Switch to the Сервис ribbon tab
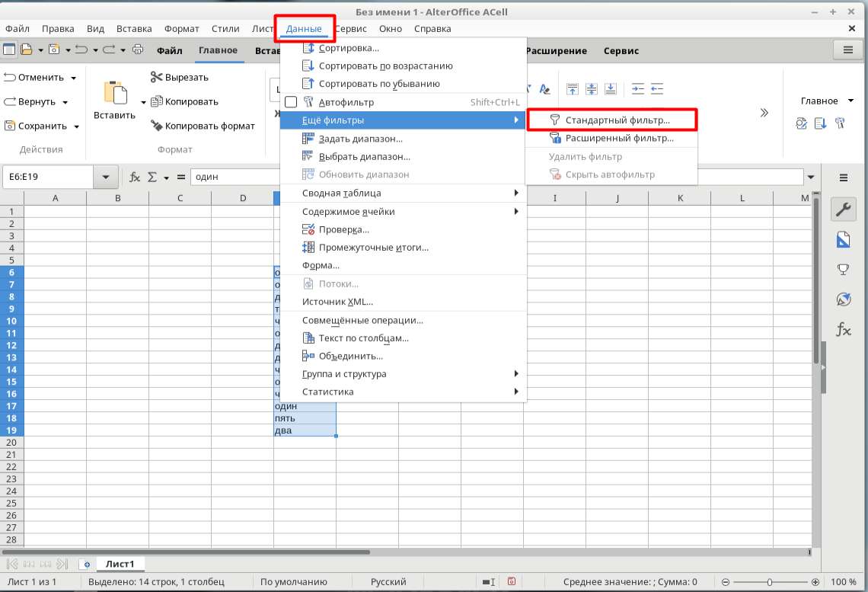Image resolution: width=868 pixels, height=592 pixels. [x=621, y=50]
